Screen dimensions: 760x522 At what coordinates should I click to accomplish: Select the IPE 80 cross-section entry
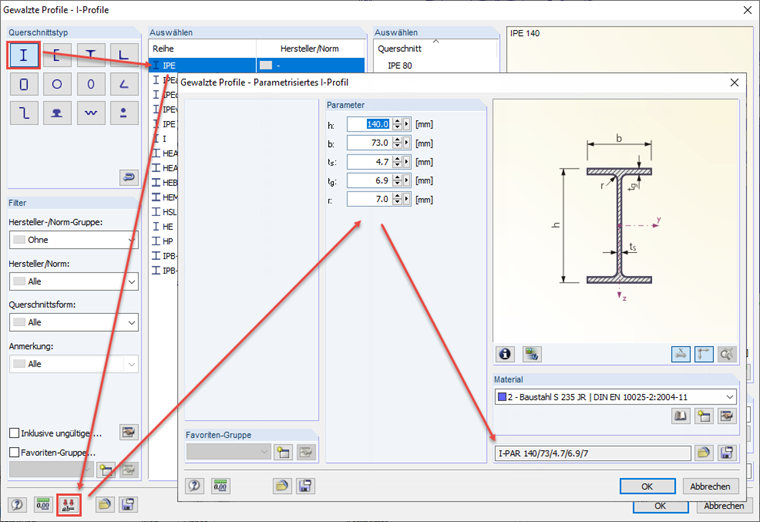[x=400, y=65]
